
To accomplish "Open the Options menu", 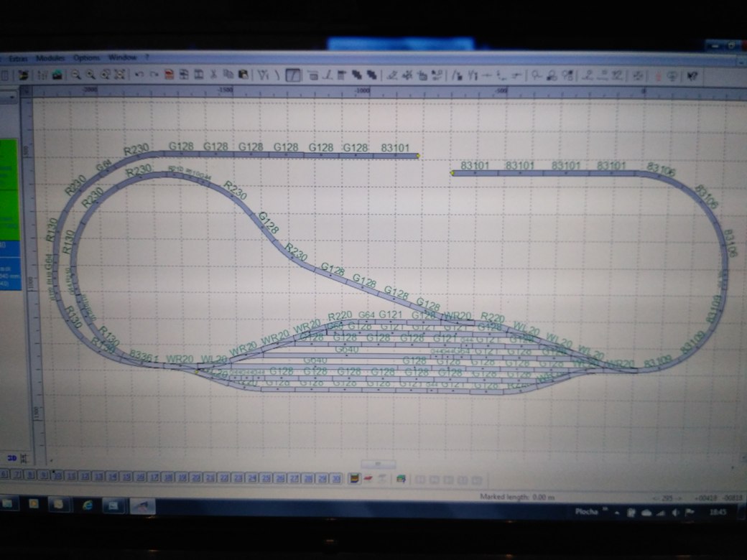I will (x=87, y=57).
